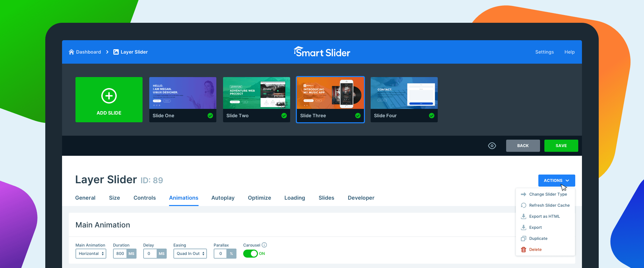Switch to the General tab
The width and height of the screenshot is (644, 268).
coord(85,198)
